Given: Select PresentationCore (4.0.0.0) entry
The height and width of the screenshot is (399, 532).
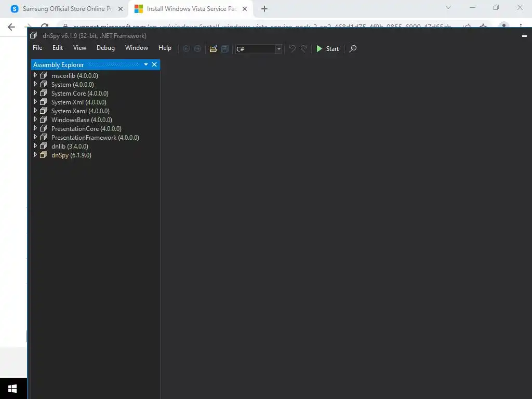Looking at the screenshot, I should tap(86, 129).
